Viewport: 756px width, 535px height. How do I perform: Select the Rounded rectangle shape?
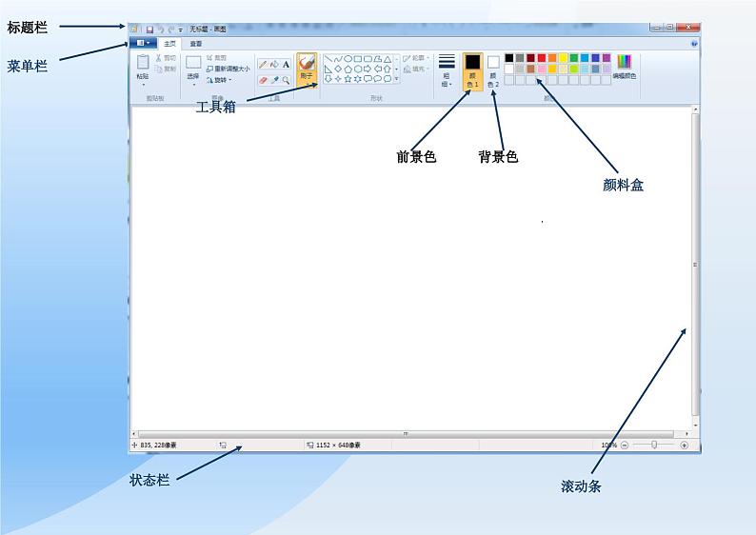pyautogui.click(x=368, y=59)
